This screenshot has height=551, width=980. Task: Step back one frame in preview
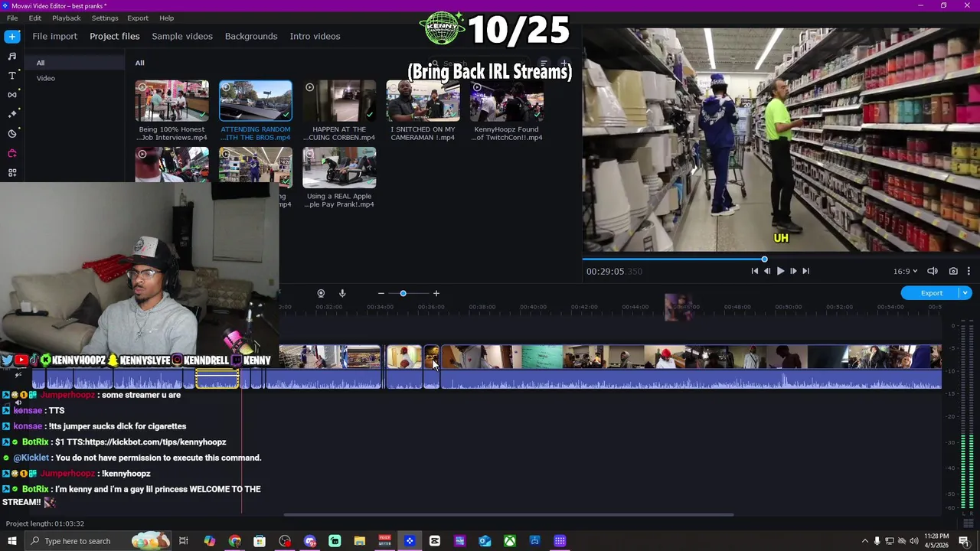coord(767,271)
